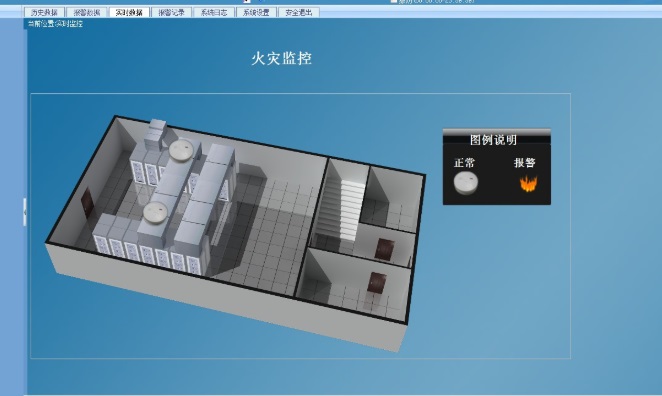
Task: Open the 报警数据 tab
Action: pos(87,13)
